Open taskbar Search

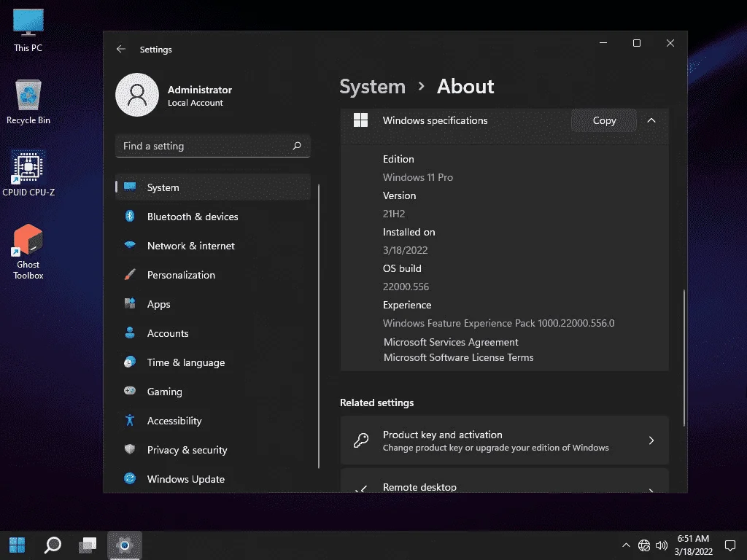point(53,545)
